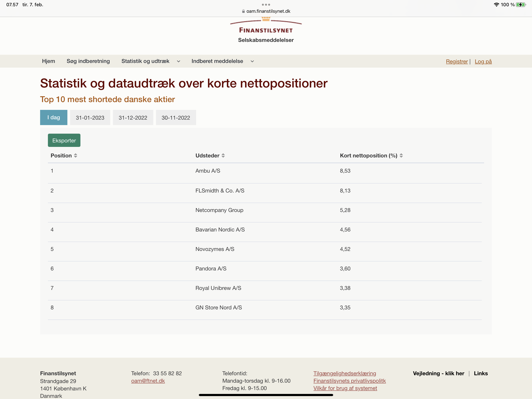Select the Udsteder column header text
This screenshot has height=399, width=532.
click(207, 156)
